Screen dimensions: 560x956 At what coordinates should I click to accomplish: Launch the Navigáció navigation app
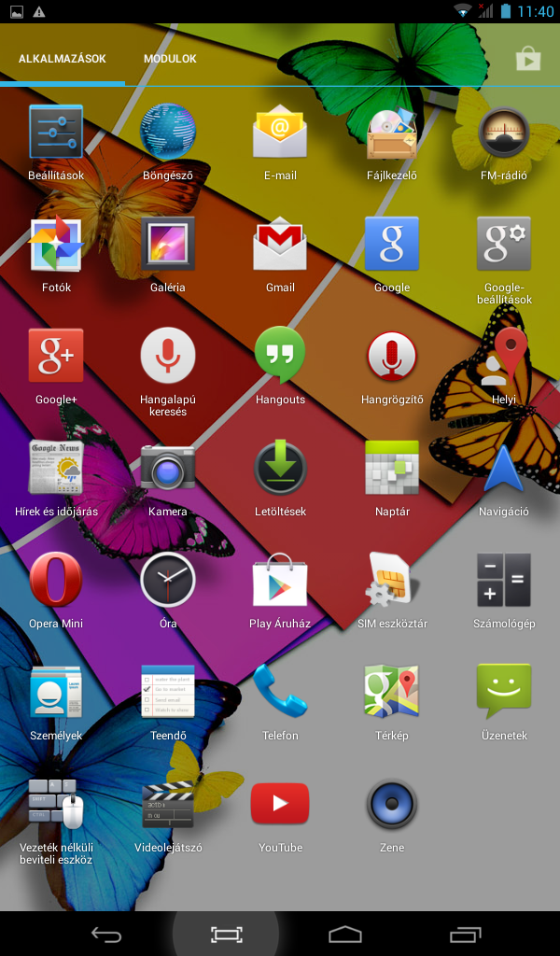coord(503,468)
